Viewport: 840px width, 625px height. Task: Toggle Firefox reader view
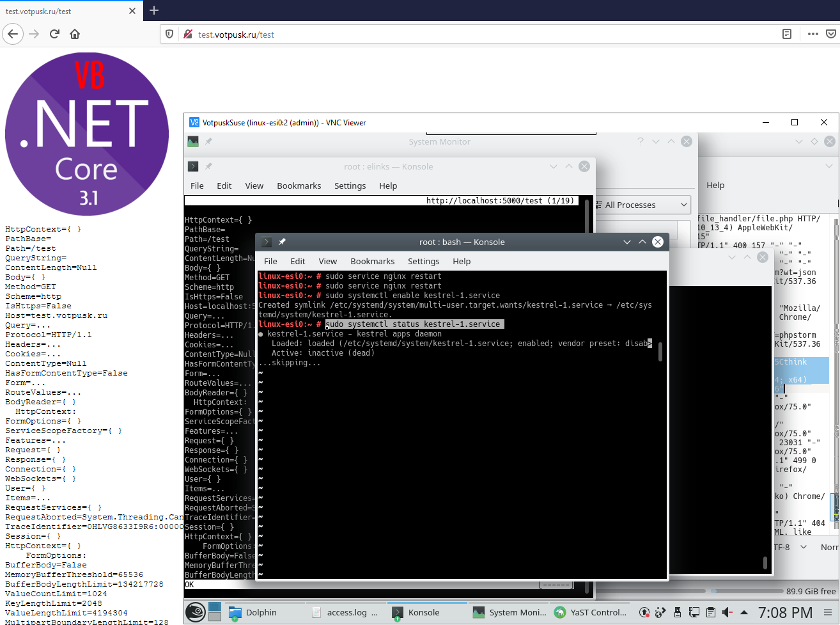[x=787, y=34]
